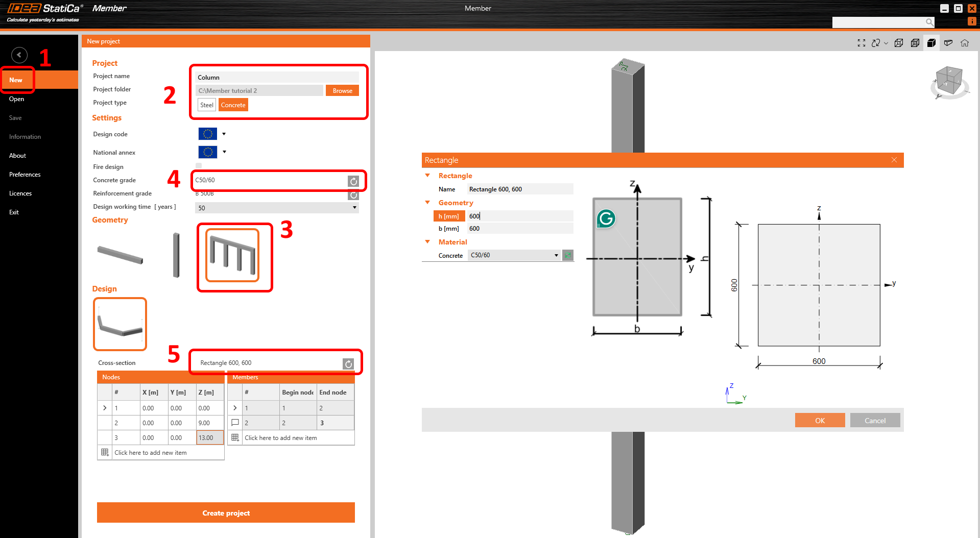Zoom the 3D view to fit all
Viewport: 980px width, 538px height.
[862, 43]
